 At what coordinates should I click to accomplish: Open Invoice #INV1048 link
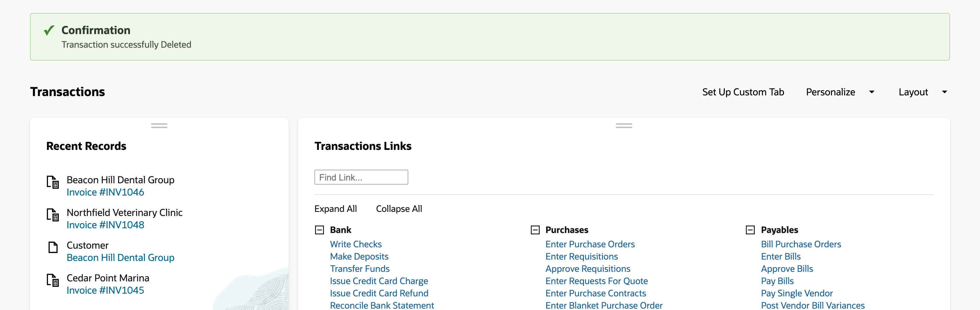tap(105, 225)
